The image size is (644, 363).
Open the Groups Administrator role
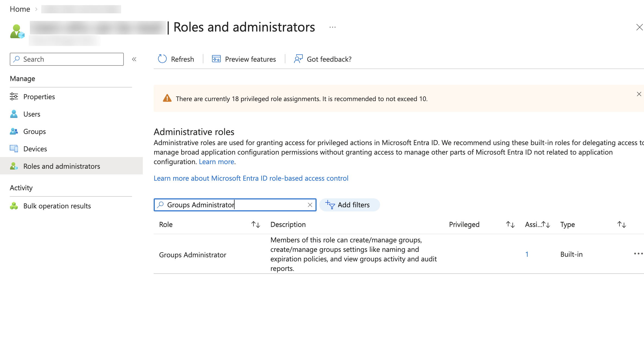coord(192,255)
